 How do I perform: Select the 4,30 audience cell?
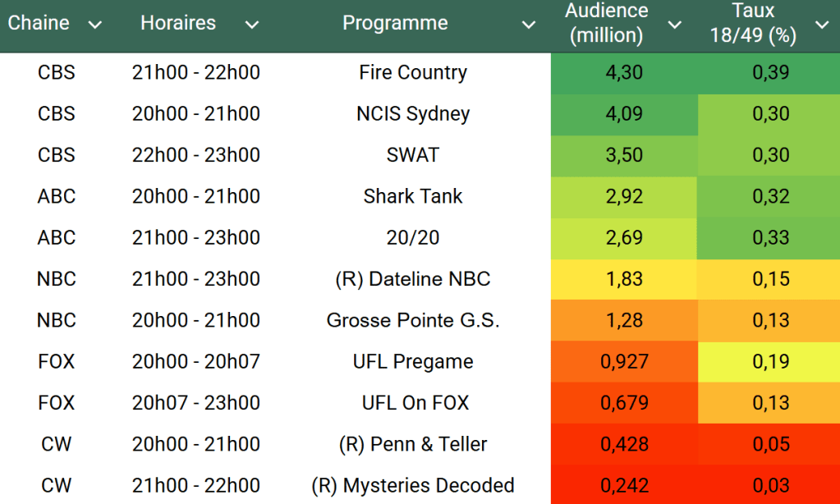click(624, 72)
